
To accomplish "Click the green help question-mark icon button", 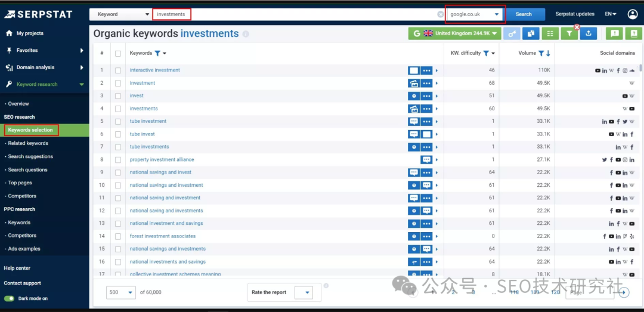I will point(633,34).
